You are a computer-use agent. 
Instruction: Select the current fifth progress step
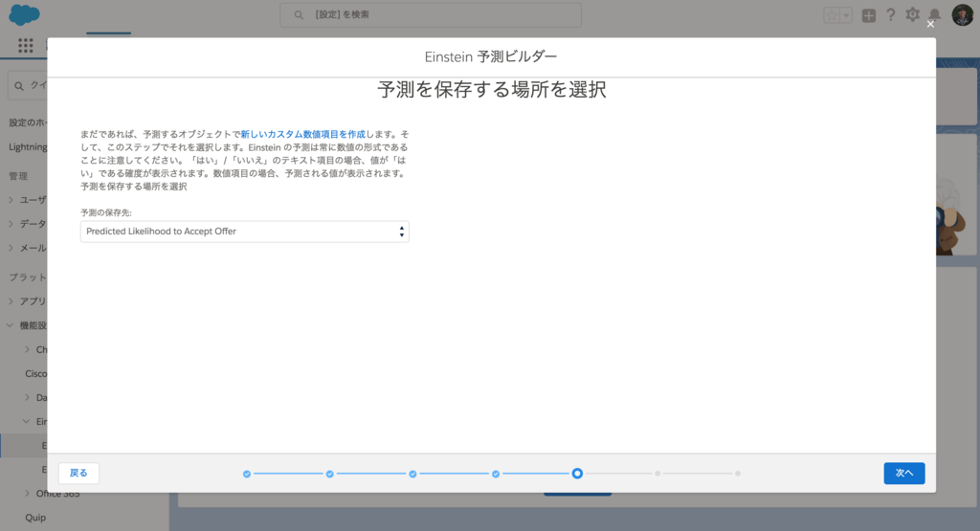point(577,474)
